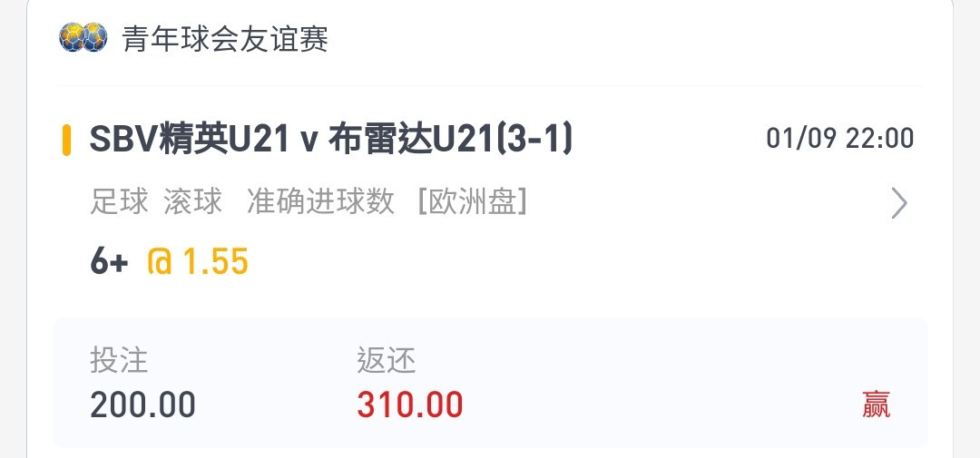
Task: Select 准确进球数 market type text
Action: pyautogui.click(x=320, y=202)
